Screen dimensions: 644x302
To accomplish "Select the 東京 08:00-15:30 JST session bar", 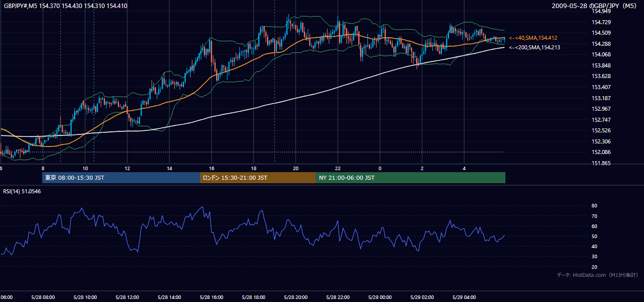I will [121, 178].
